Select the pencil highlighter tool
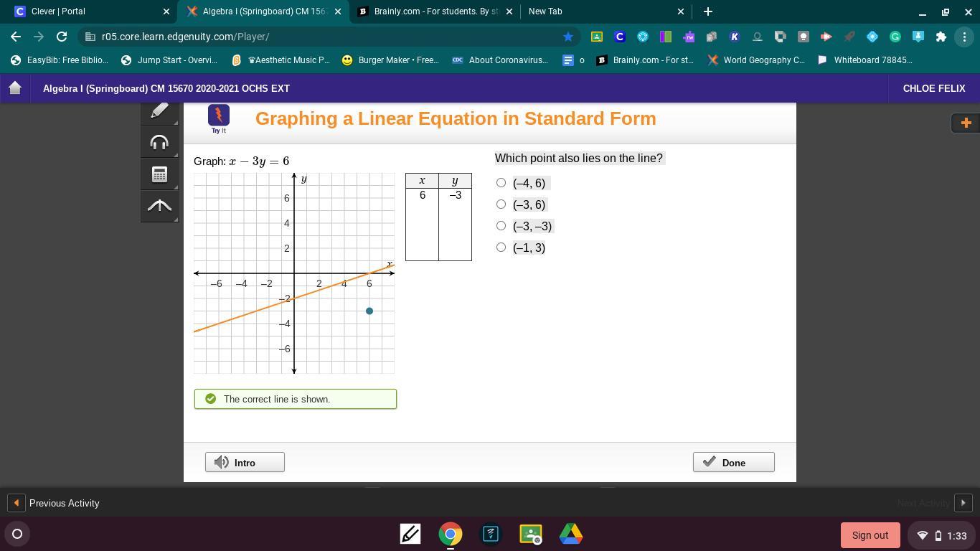Image resolution: width=980 pixels, height=551 pixels. [159, 111]
